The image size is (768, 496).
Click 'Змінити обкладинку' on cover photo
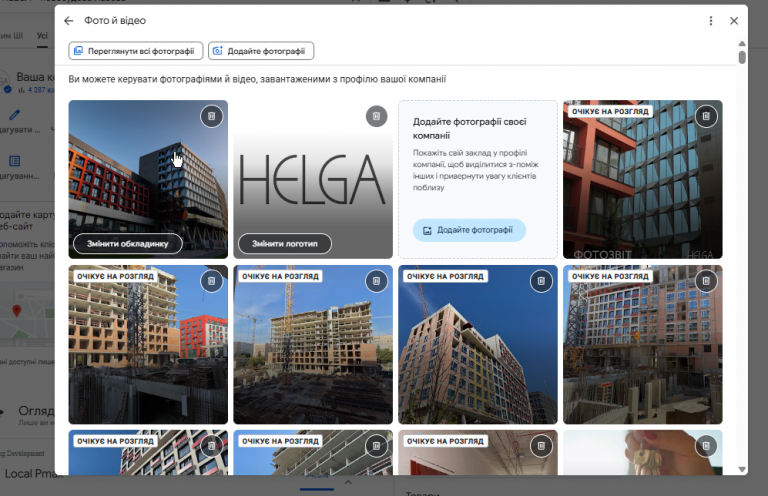click(128, 243)
